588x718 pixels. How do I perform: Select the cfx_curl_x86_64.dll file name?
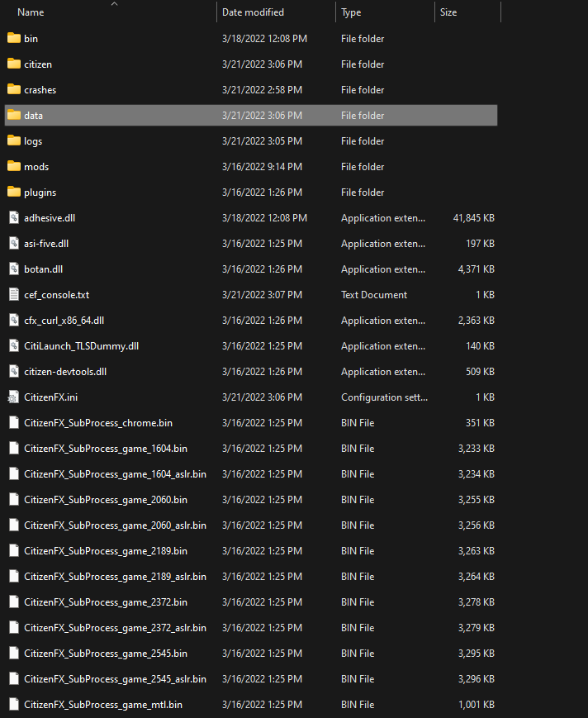pos(64,321)
